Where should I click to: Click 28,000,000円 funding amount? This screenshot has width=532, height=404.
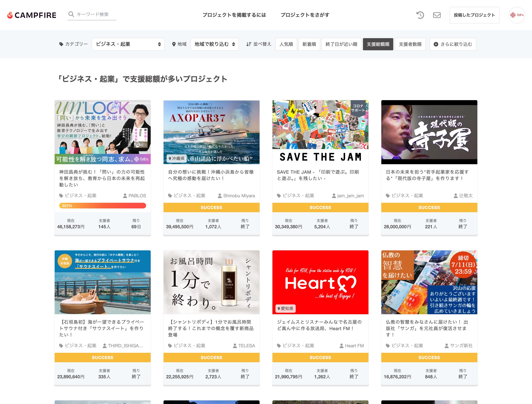coord(397,227)
